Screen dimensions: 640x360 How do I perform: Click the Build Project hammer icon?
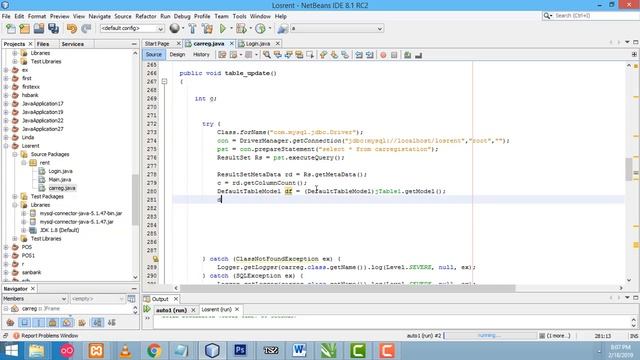click(192, 29)
